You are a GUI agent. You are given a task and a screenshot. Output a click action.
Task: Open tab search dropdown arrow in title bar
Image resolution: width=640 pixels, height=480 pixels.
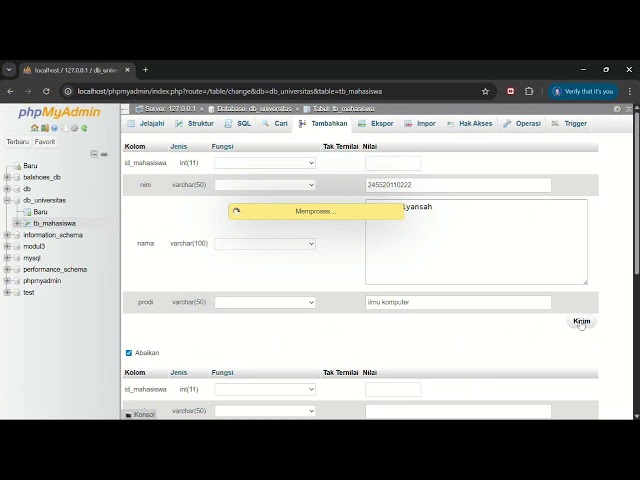pos(9,70)
